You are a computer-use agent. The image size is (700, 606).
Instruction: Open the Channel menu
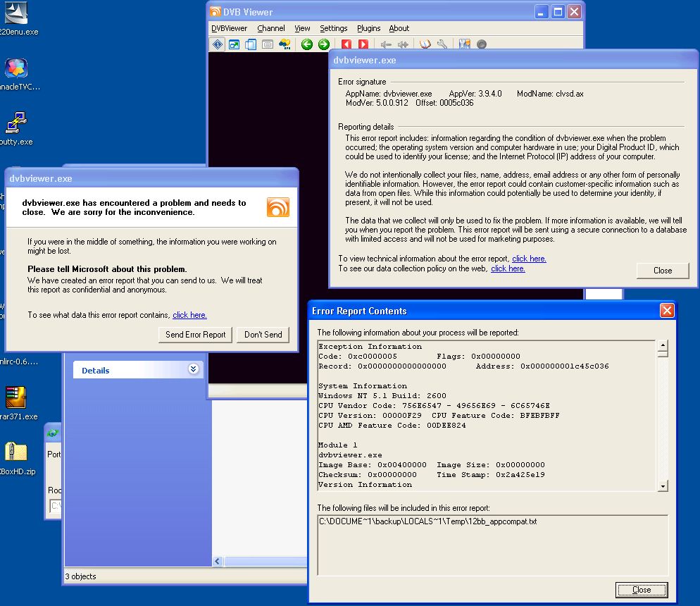(271, 28)
